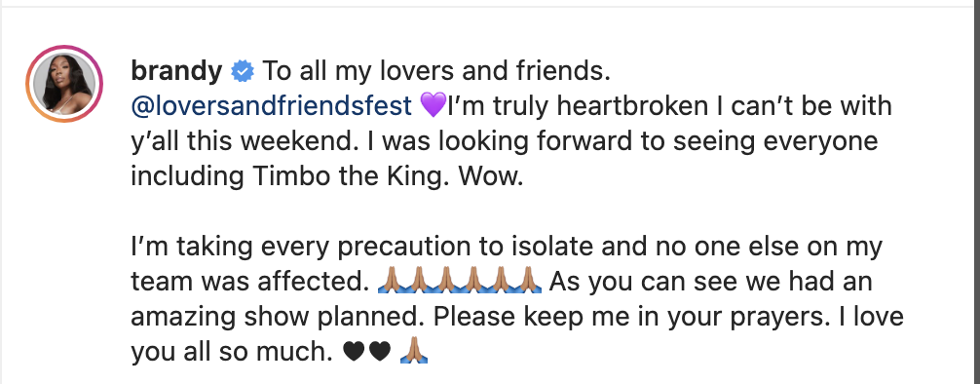Image resolution: width=980 pixels, height=384 pixels.
Task: Click the words "Timbo the King"
Action: point(352,177)
